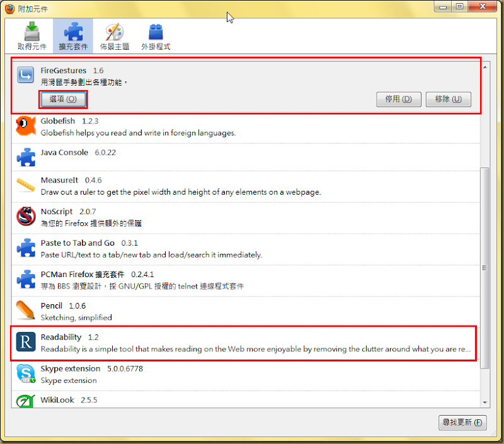Click the scrollbar down arrow

pos(485,402)
